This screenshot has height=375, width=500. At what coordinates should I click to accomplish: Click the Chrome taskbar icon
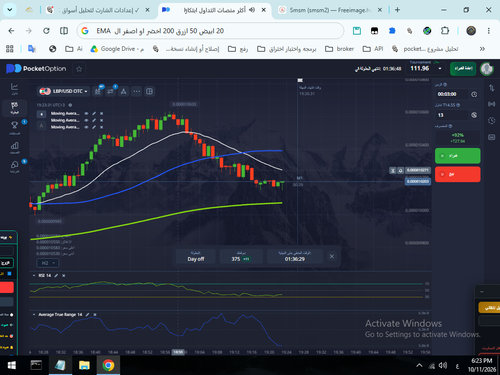tap(108, 366)
